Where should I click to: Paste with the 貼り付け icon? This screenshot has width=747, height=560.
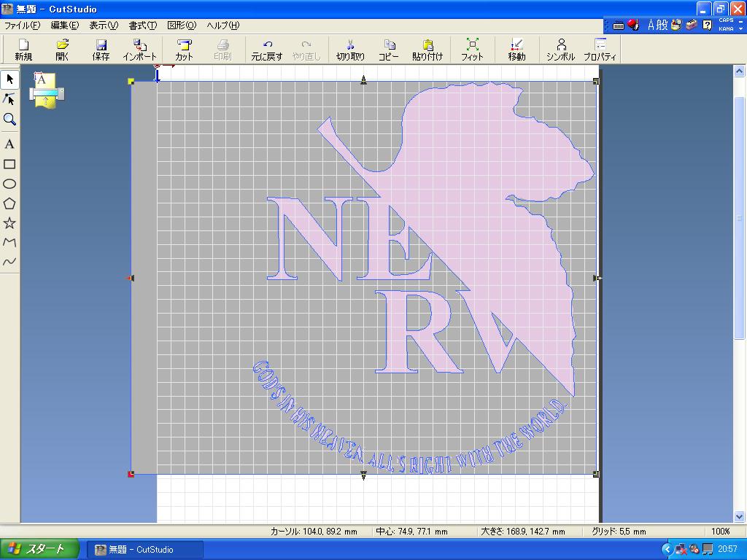tap(427, 50)
